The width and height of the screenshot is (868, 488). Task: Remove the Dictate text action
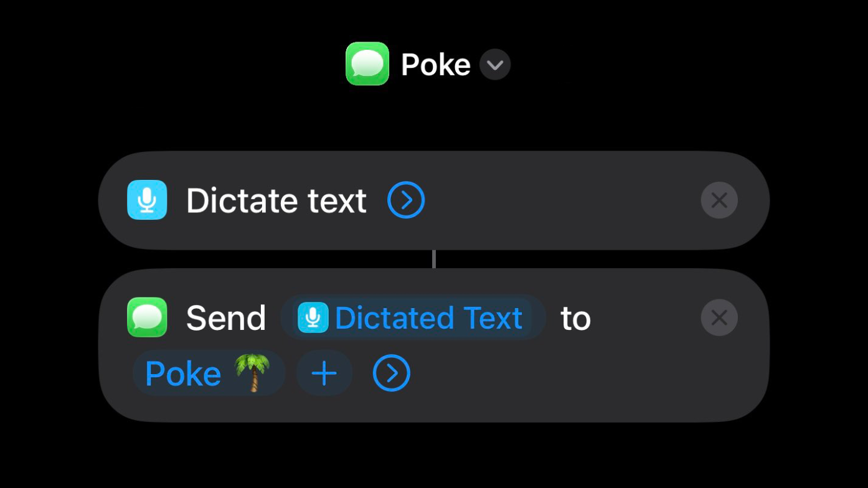[x=719, y=200]
